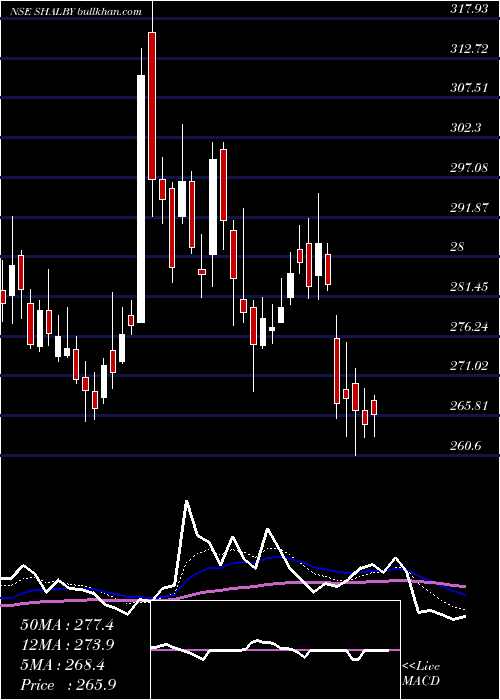Screen dimensions: 500x700
Task: Select the 291.87 price axis label
Action: coord(469,208)
